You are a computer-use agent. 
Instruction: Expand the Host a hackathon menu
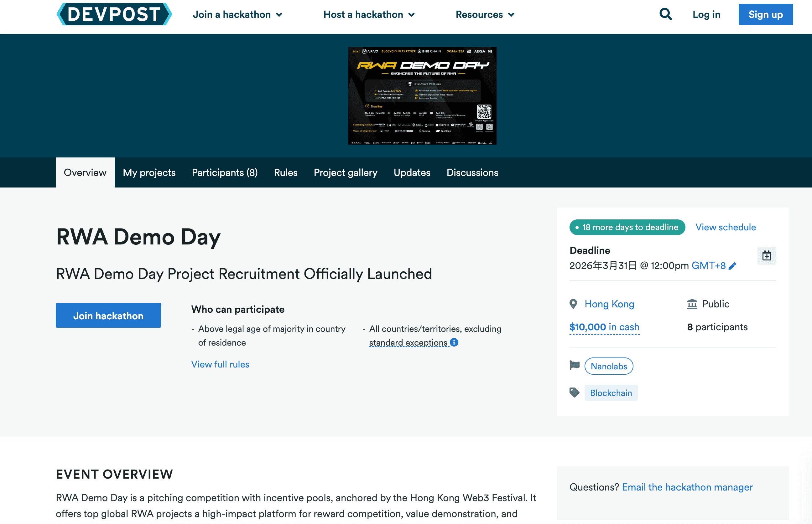coord(369,14)
